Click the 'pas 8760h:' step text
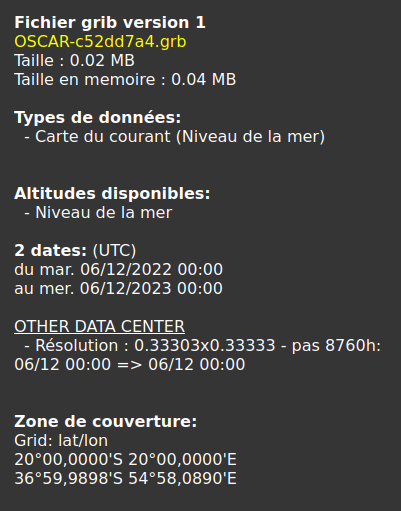The image size is (401, 511). [336, 346]
